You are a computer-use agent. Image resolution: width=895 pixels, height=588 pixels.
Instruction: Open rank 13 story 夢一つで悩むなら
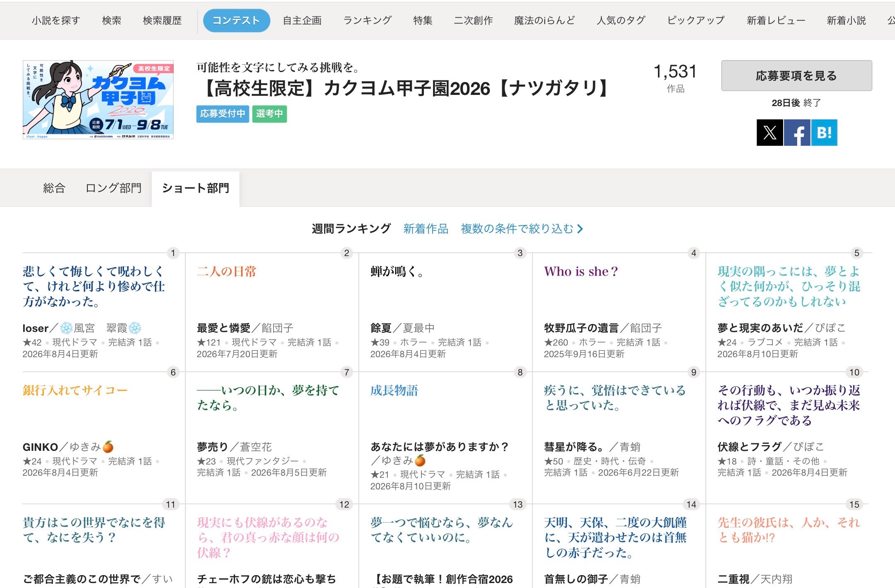click(442, 530)
